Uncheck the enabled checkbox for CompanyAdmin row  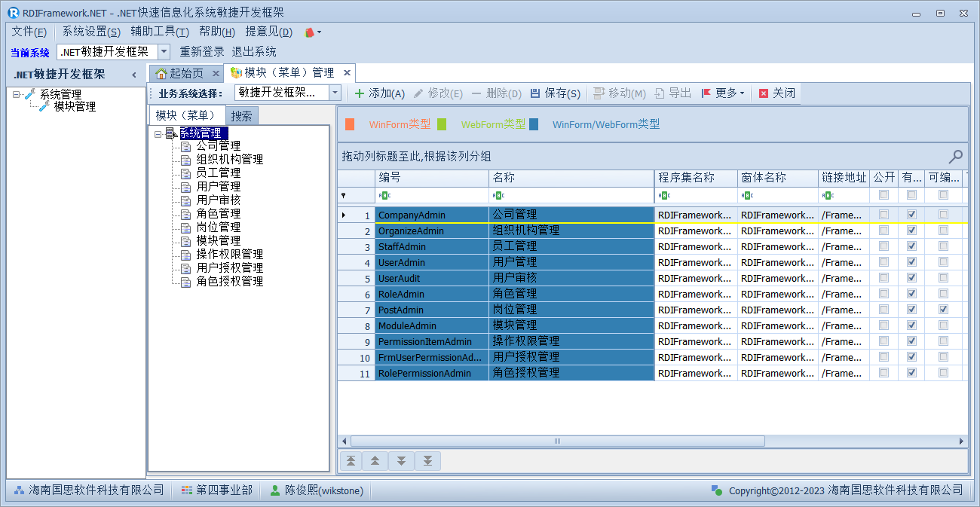pyautogui.click(x=911, y=215)
